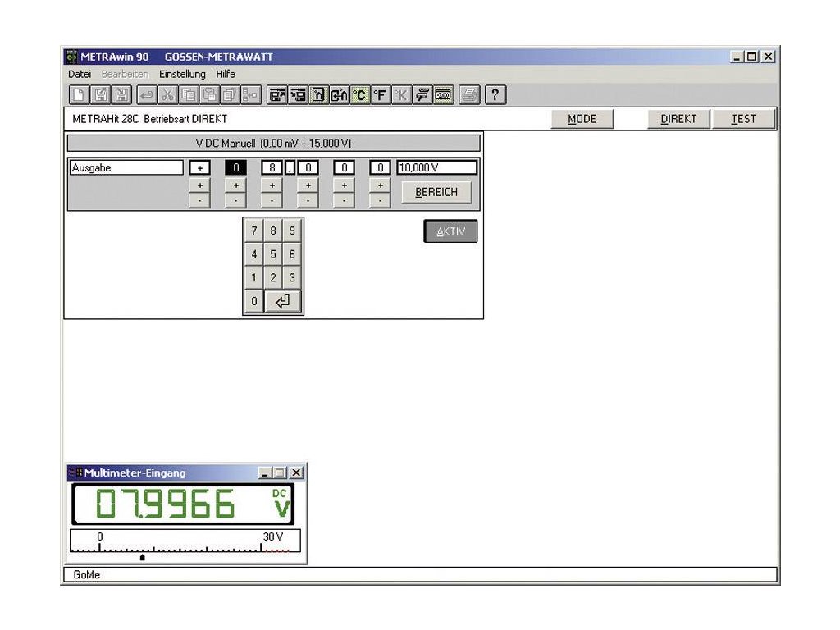Click the bar graph pointer under the multimeter scale
The height and width of the screenshot is (630, 840).
coord(143,558)
